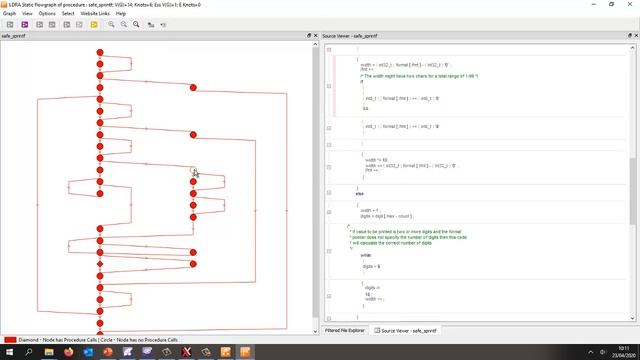Click the first magnifier zoom icon

(x=111, y=25)
